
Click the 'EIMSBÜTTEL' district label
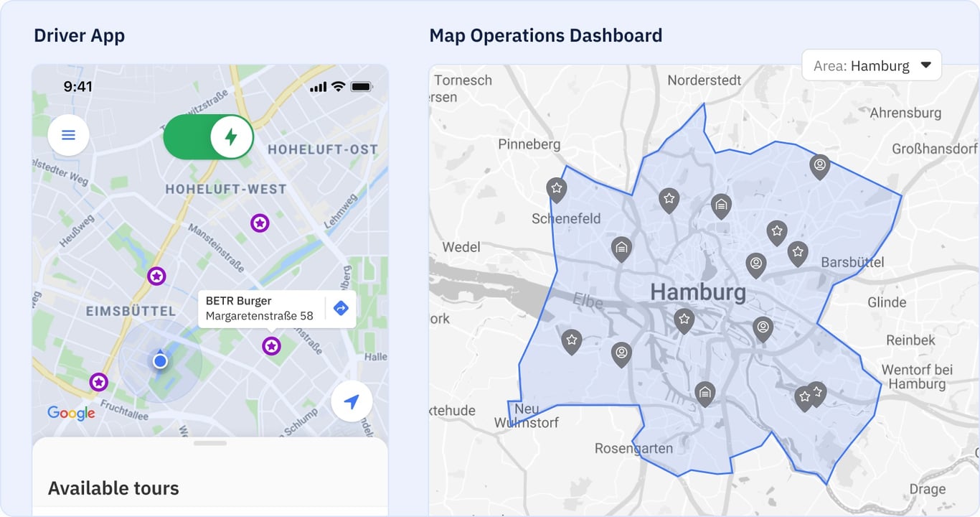(131, 311)
